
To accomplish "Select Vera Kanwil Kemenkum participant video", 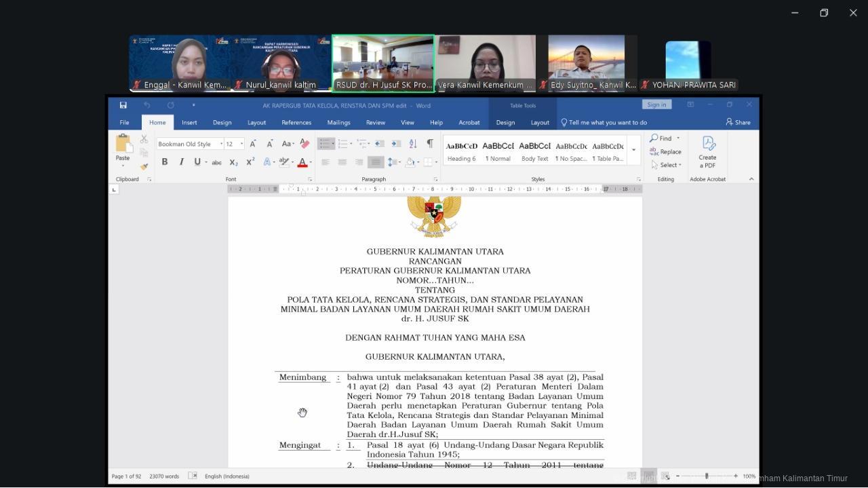I will (x=485, y=62).
